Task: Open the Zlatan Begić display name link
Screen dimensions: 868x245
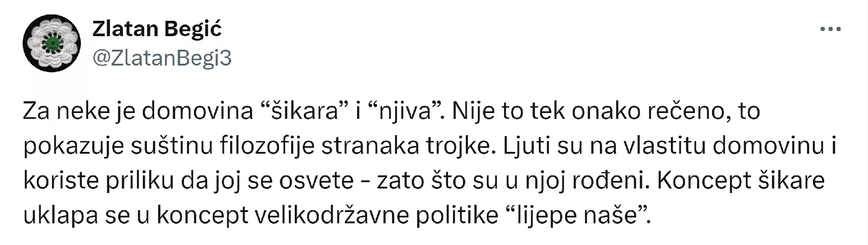Action: (157, 29)
